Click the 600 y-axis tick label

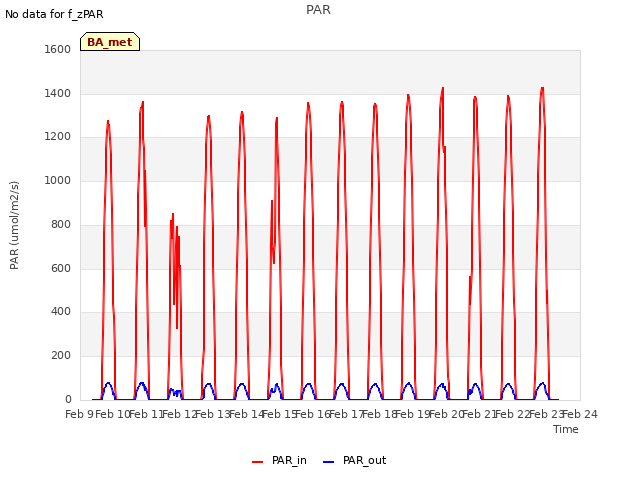61,268
